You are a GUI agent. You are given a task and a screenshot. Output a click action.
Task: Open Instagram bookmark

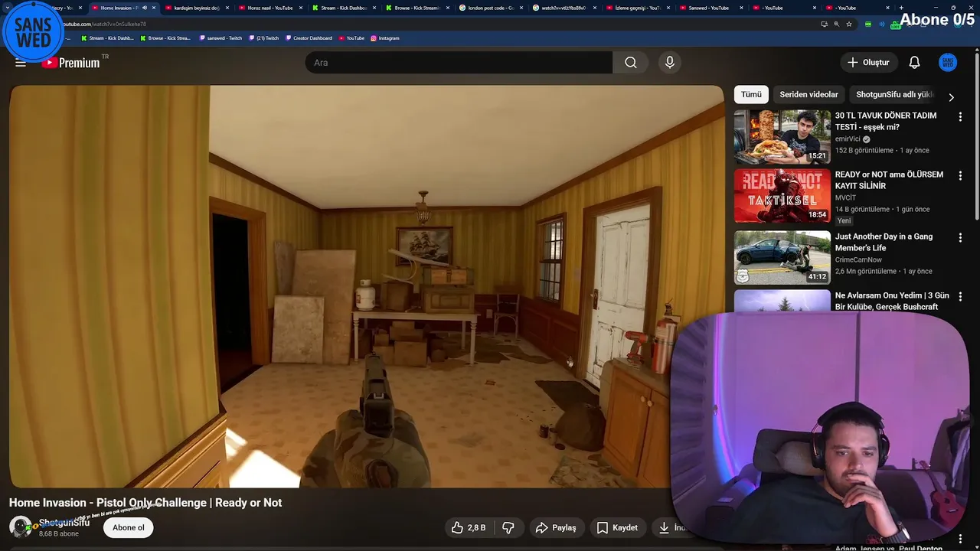385,37
